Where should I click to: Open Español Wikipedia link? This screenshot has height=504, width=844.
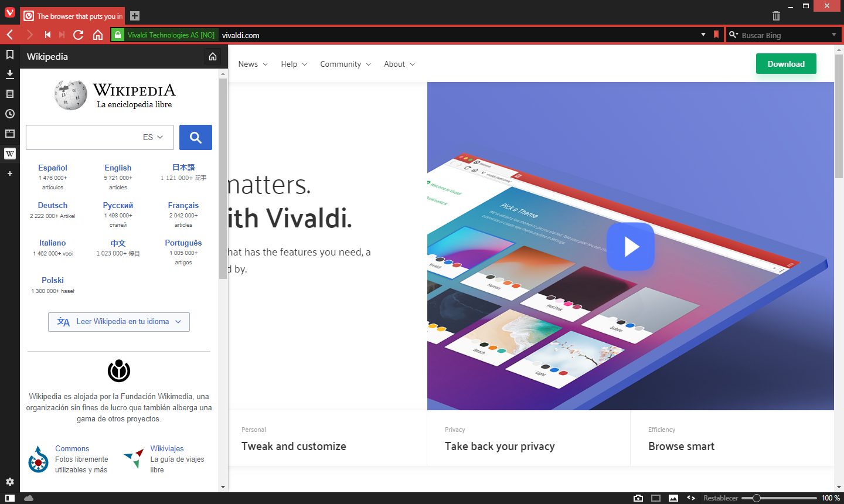click(x=53, y=168)
